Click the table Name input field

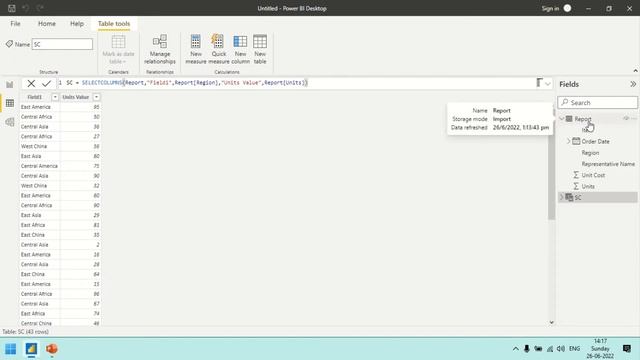coord(62,44)
